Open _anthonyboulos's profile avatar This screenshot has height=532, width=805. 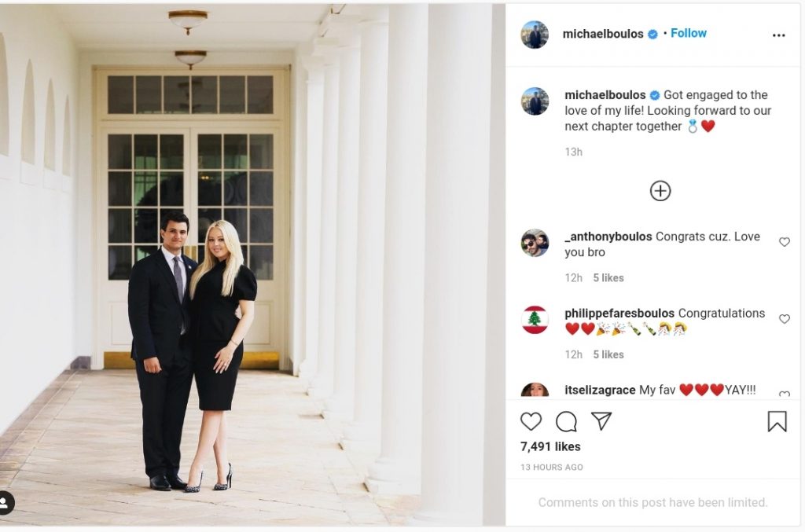click(x=535, y=243)
